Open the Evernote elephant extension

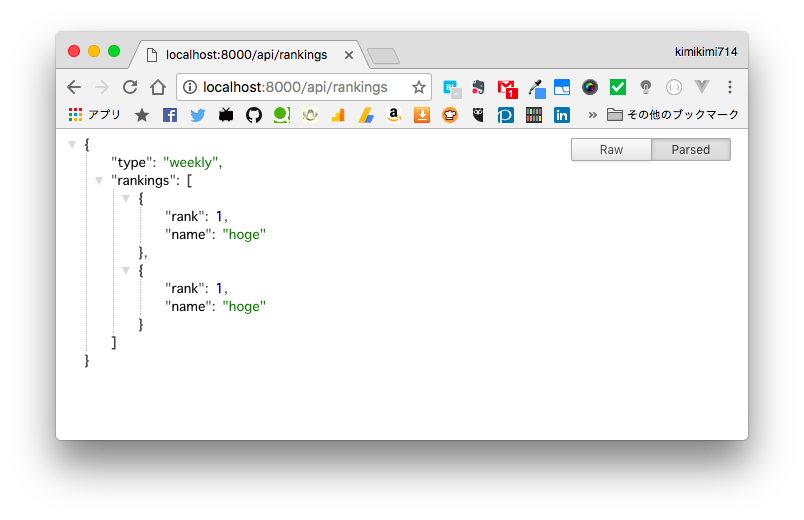point(478,88)
